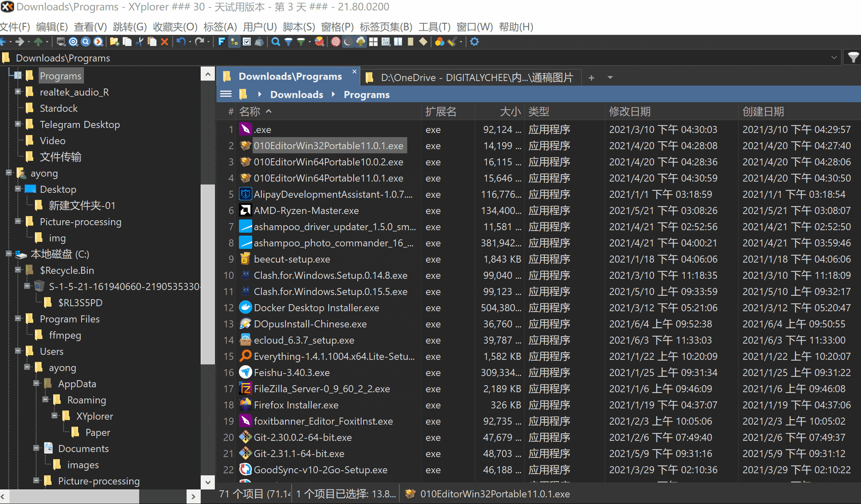
Task: Open the 脚本(S) menu
Action: pos(299,27)
